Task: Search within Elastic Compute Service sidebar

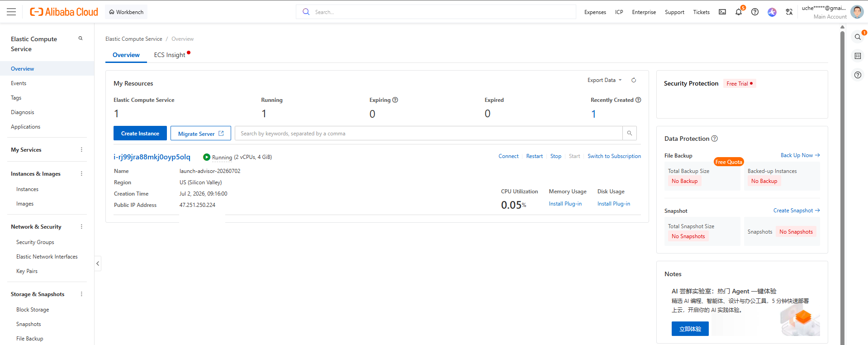Action: pos(81,38)
